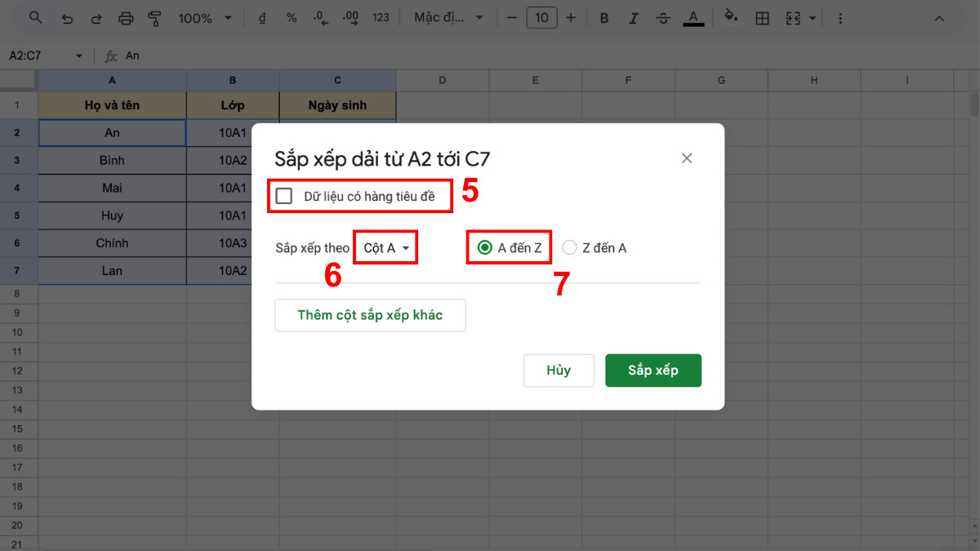Open the three-dot more options menu
This screenshot has height=551, width=980.
[x=840, y=18]
